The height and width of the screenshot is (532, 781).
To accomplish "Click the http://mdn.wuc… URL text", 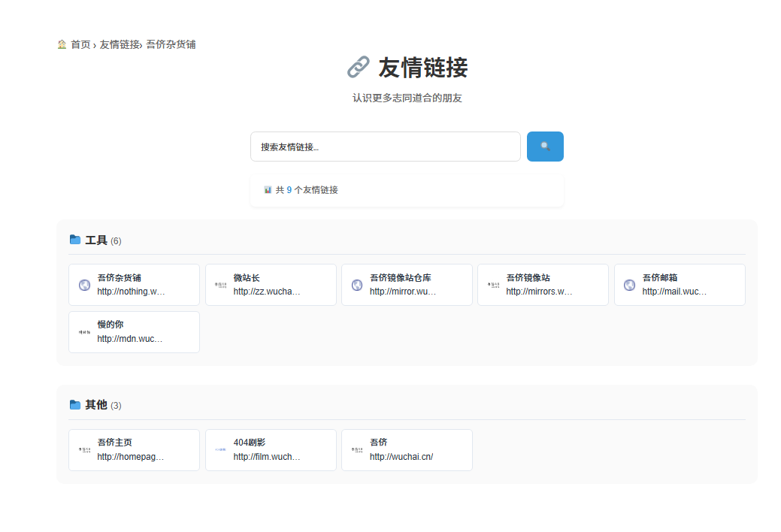I will coord(130,339).
